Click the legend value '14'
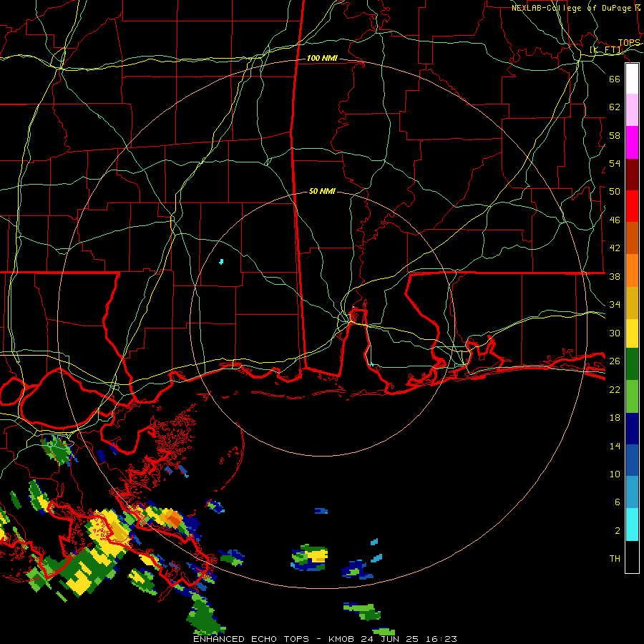This screenshot has height=644, width=644. (615, 446)
